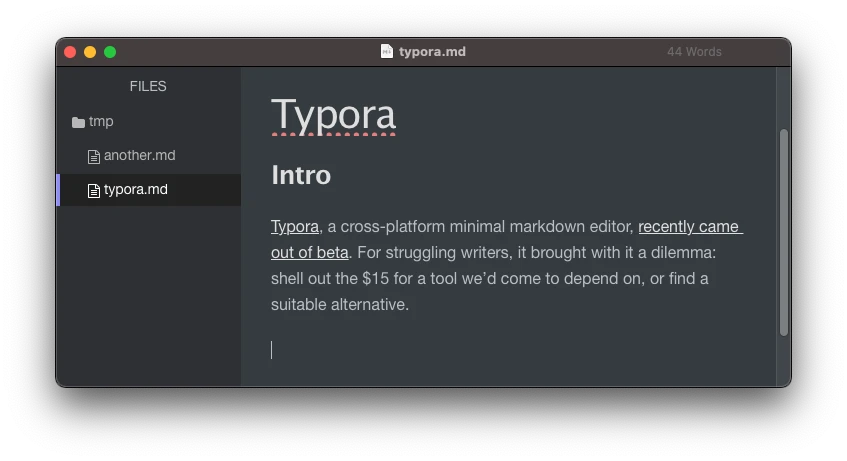847x461 pixels.
Task: Open the "recently came out of beta" link
Action: coord(689,227)
